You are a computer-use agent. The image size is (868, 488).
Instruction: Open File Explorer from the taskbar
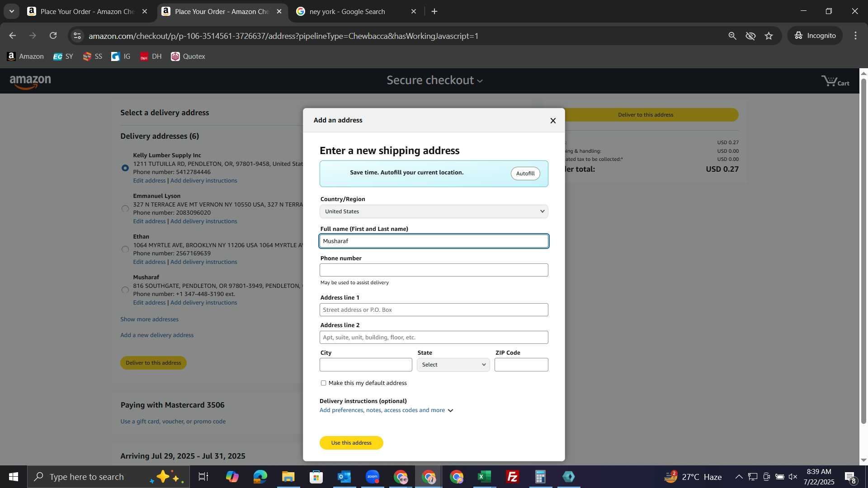288,477
